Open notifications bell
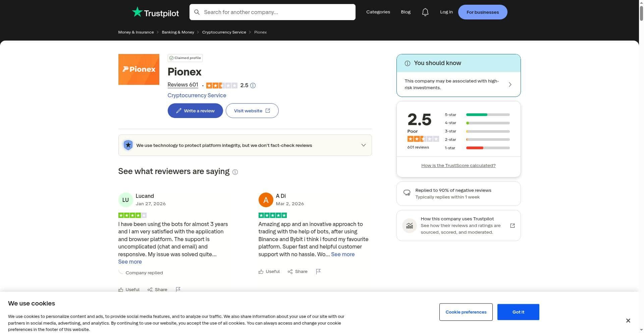 (x=425, y=12)
